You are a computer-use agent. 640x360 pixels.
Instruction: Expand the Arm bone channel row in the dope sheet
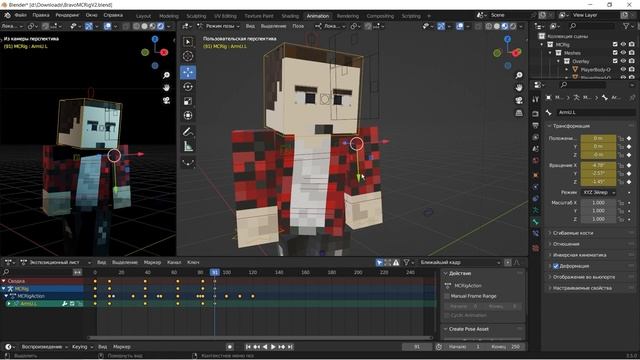pyautogui.click(x=9, y=304)
